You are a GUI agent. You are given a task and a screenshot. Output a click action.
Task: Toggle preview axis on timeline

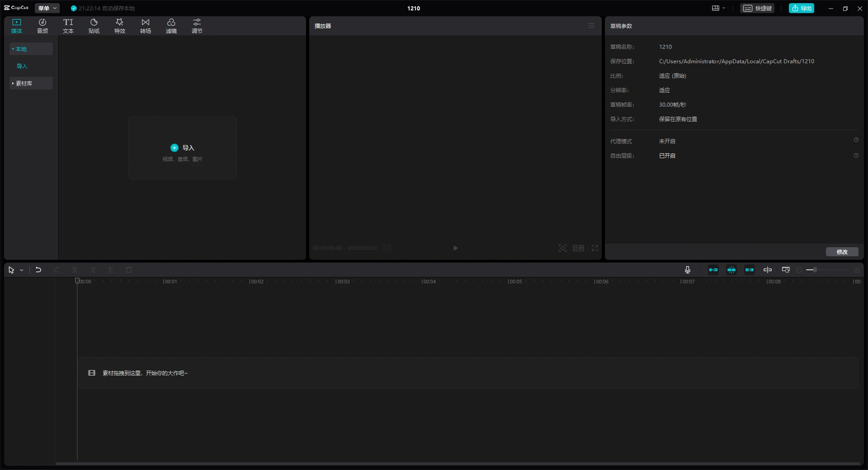click(x=768, y=270)
